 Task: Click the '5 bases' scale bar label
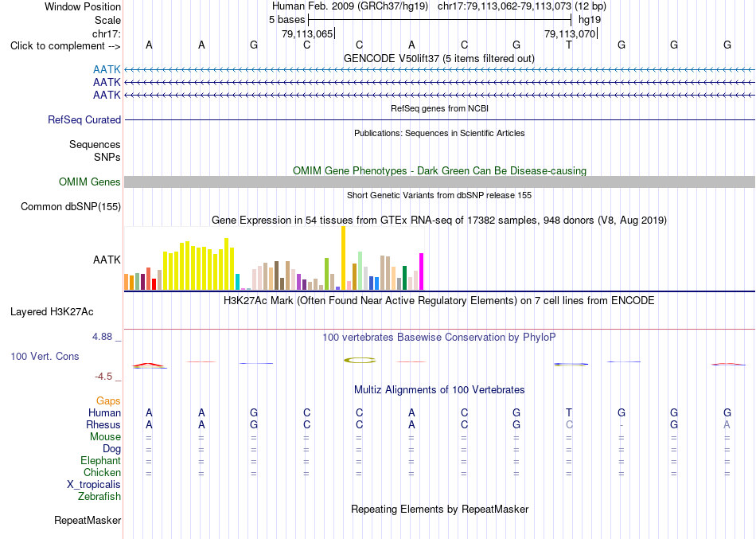[286, 20]
